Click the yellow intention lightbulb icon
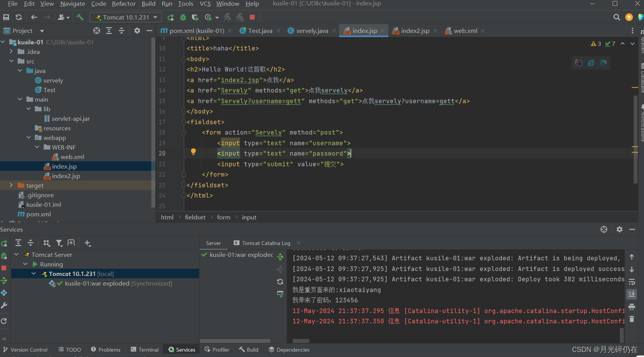Screen dimensions: 644x357 193,152
